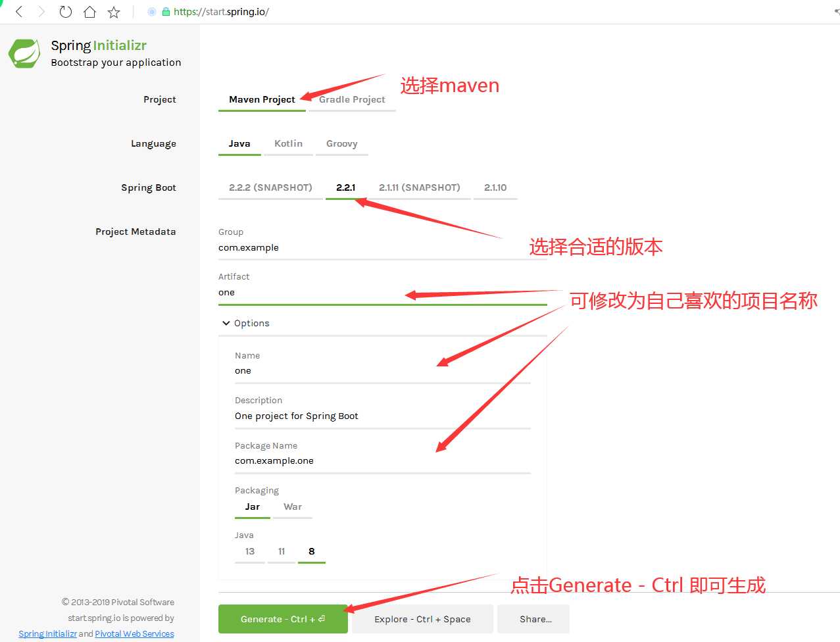Edit the Group field com.example
Viewport: 840px width, 642px height.
coord(383,248)
